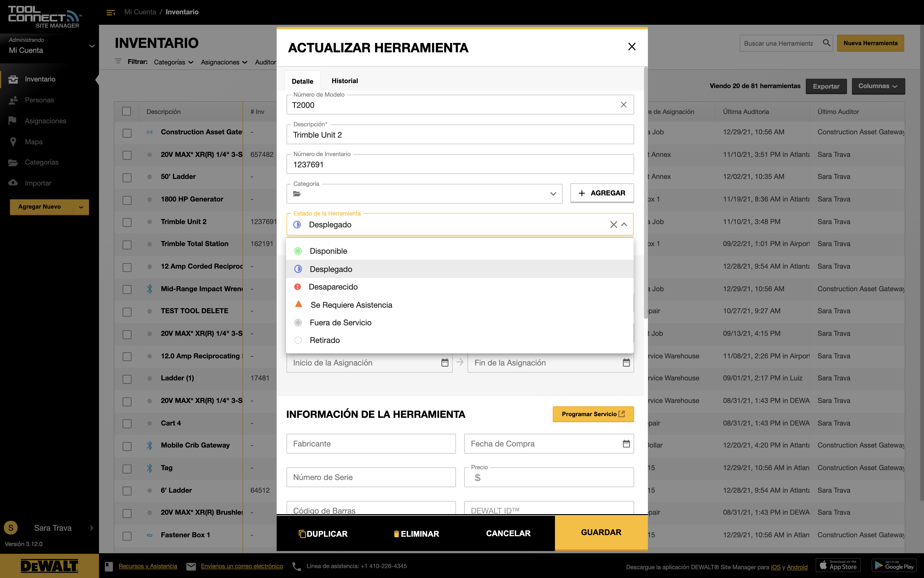924x578 pixels.
Task: Open the Fin de la Asignación calendar
Action: tap(626, 362)
